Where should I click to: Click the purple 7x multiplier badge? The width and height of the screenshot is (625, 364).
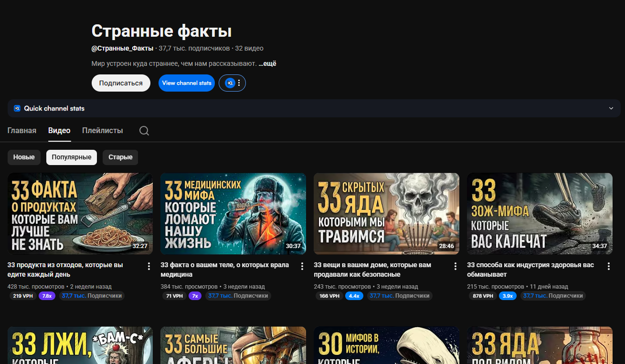click(x=195, y=296)
